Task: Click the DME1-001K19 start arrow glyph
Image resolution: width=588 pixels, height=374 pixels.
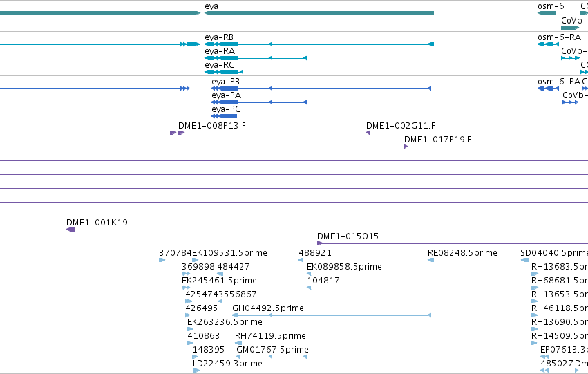Action: (70, 230)
